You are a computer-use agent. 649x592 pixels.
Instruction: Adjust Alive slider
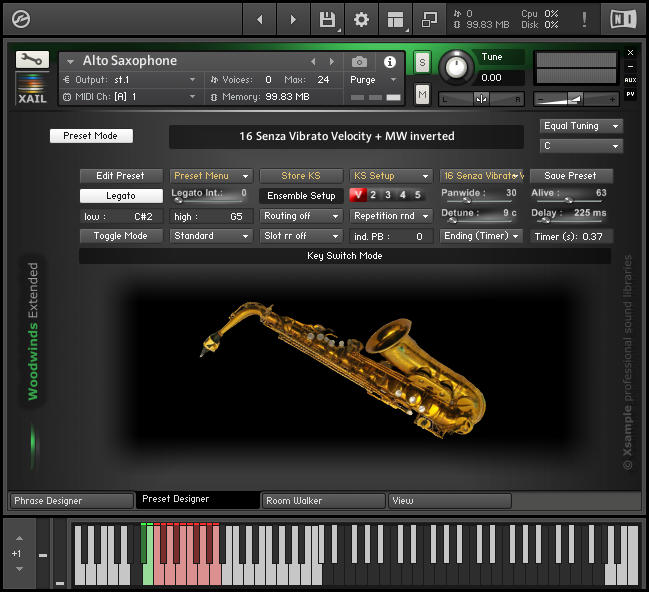[x=569, y=201]
